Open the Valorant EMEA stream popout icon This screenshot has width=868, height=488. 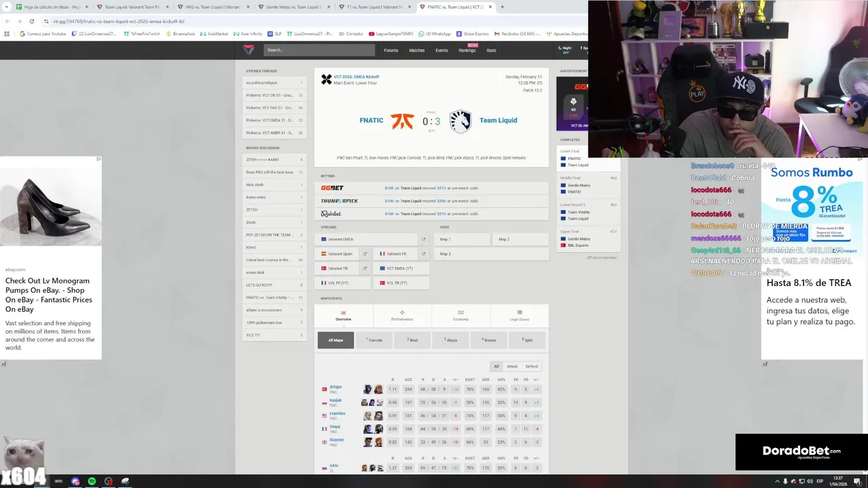[x=424, y=239]
